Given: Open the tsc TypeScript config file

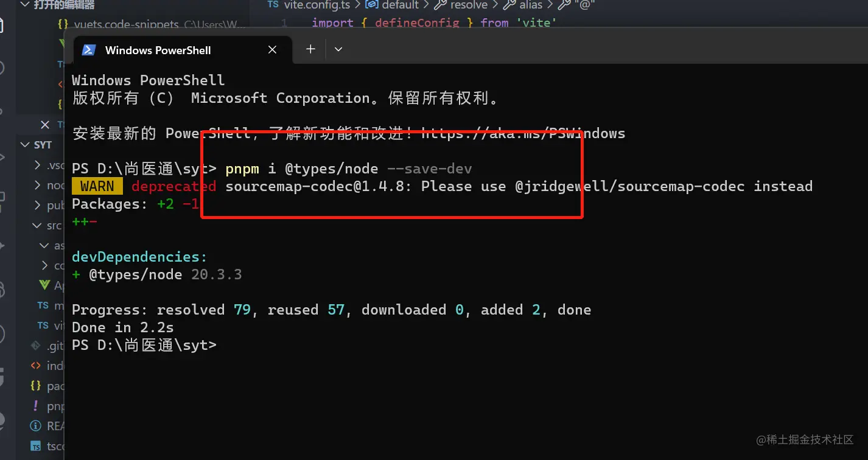Looking at the screenshot, I should [x=55, y=446].
